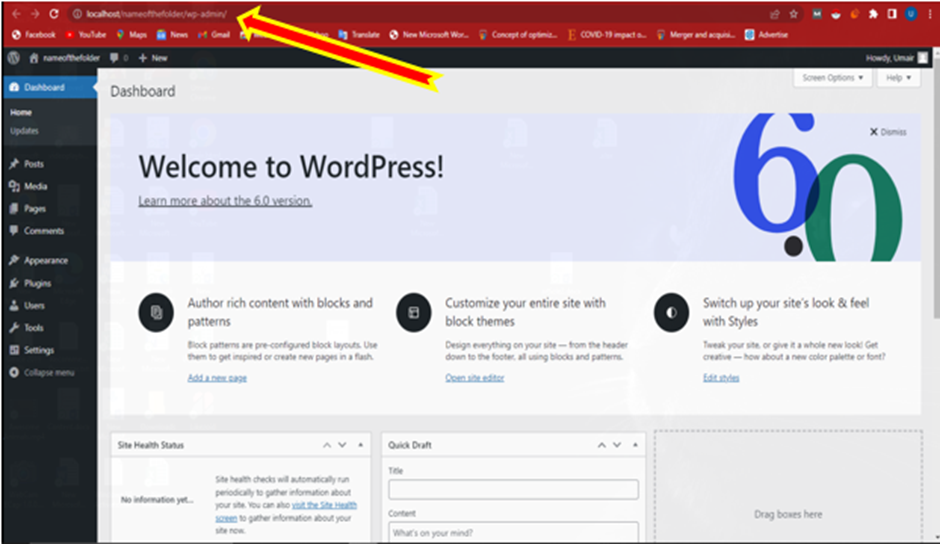Open Posts from the sidebar
Viewport: 940px width, 544px height.
(x=34, y=164)
